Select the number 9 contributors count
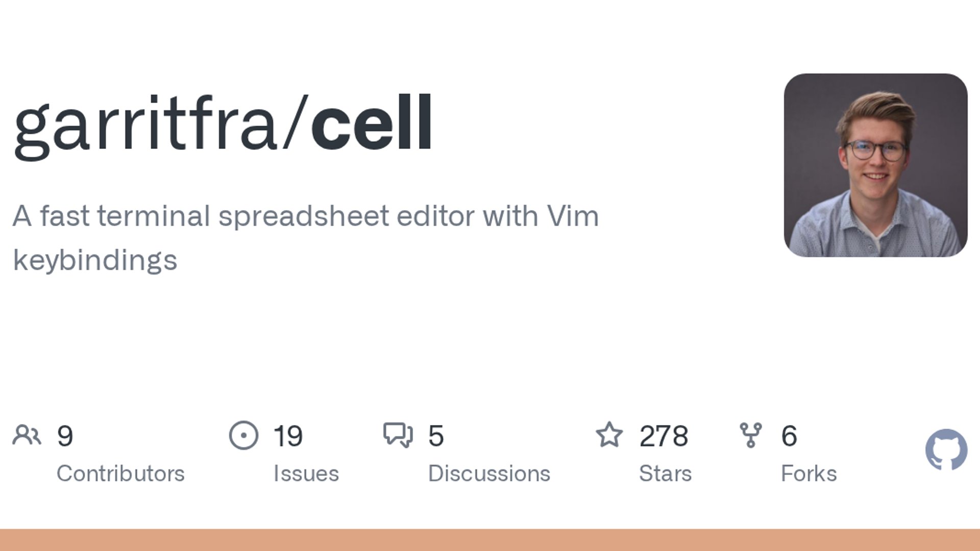Image resolution: width=980 pixels, height=551 pixels. click(x=65, y=436)
